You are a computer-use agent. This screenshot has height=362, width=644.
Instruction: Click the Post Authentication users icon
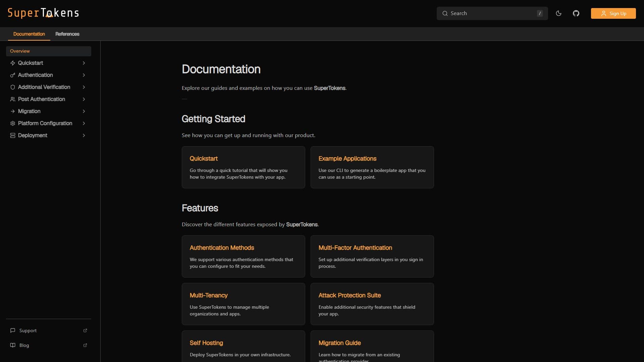13,99
